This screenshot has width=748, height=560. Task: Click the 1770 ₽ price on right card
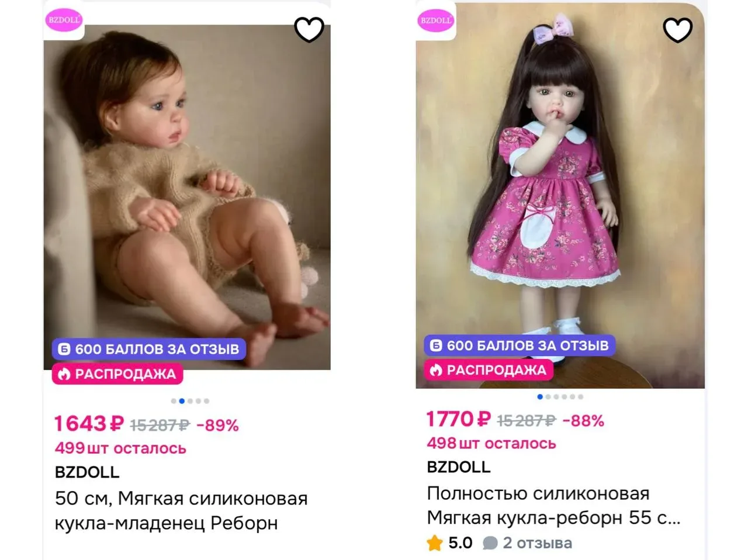coord(459,419)
